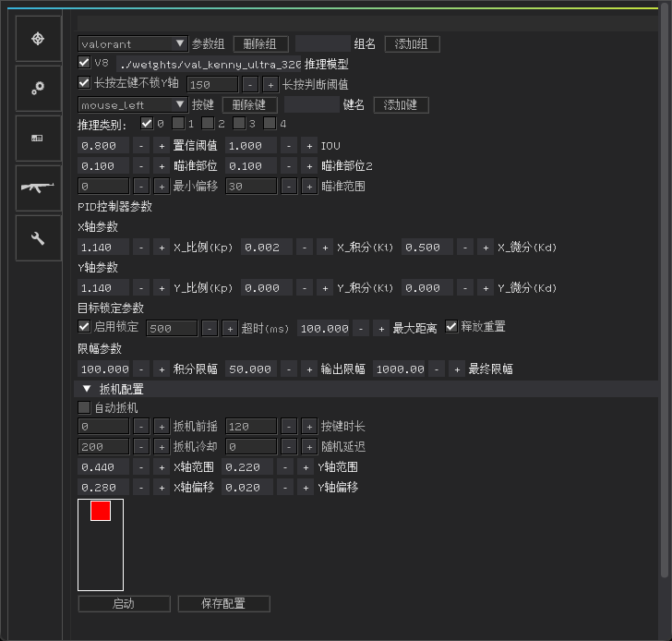Open the gears settings tab in sidebar
This screenshot has height=641, width=672.
(x=38, y=88)
